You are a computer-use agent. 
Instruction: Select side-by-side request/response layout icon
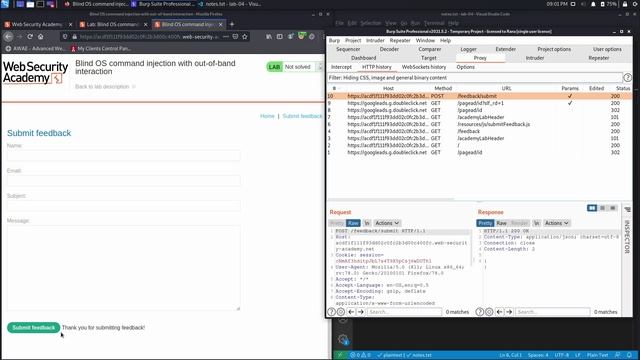tap(592, 208)
